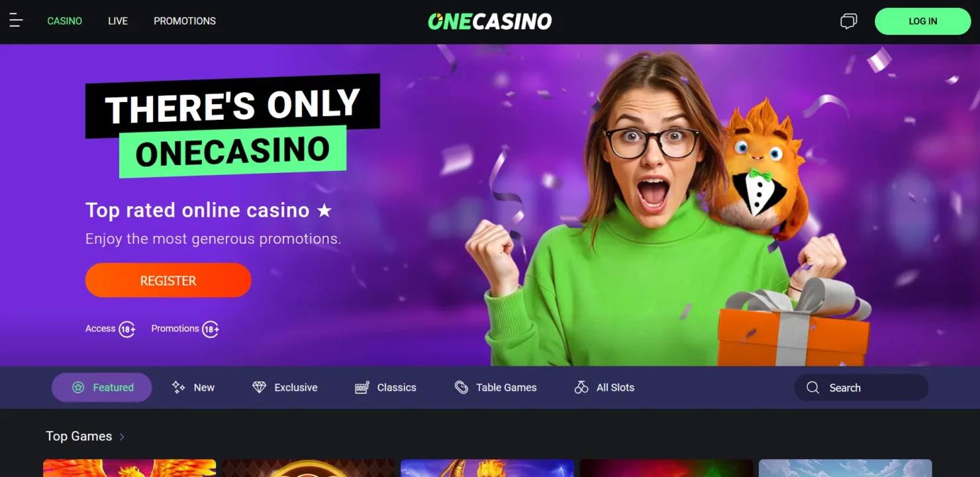Click the Access 18+ badge

click(x=127, y=329)
